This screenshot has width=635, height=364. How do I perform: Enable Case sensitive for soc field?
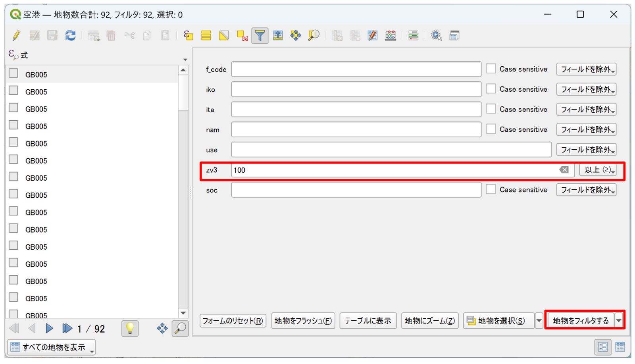point(491,189)
